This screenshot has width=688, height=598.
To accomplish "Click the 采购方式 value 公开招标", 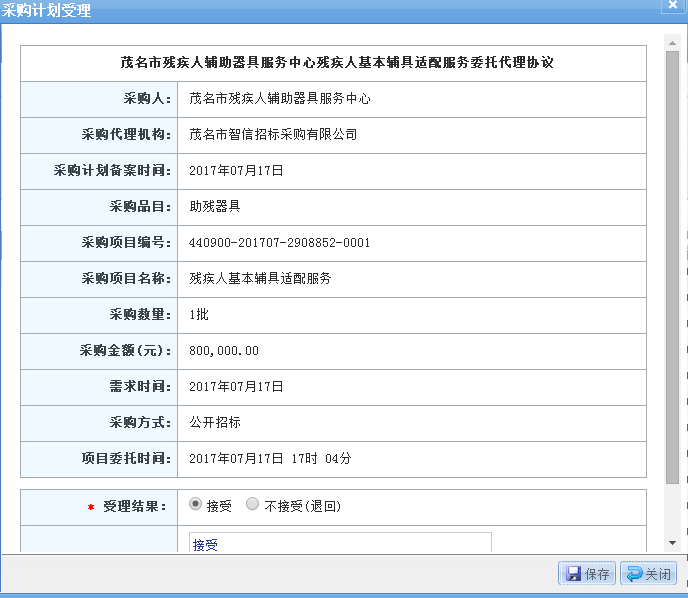I will pyautogui.click(x=215, y=423).
